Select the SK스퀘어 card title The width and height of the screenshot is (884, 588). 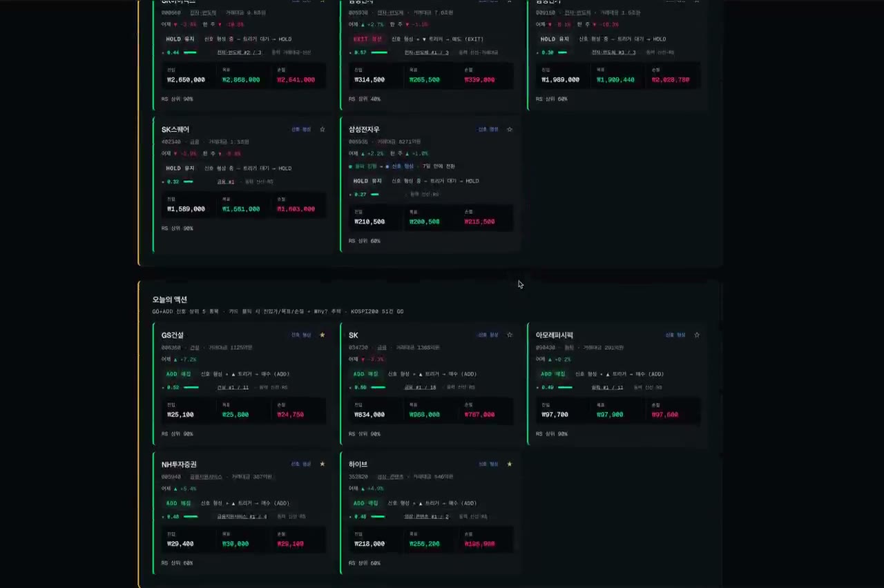click(x=175, y=129)
